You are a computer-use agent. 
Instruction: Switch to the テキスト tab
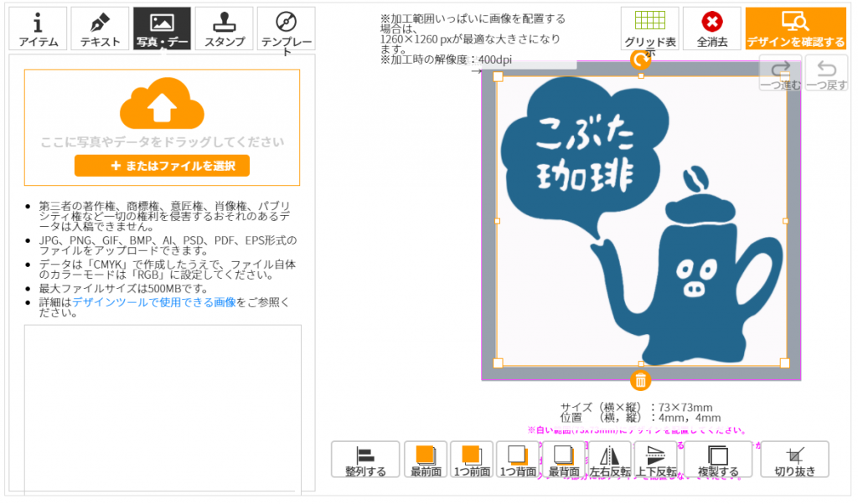[x=100, y=28]
